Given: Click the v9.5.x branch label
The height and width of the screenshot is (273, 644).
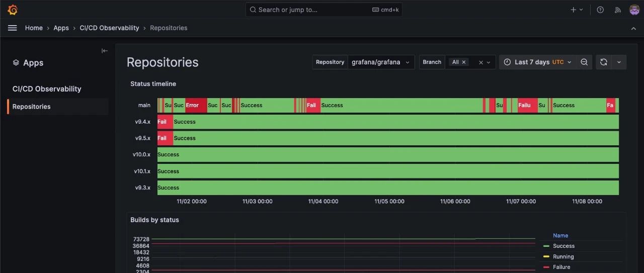Looking at the screenshot, I should (143, 138).
